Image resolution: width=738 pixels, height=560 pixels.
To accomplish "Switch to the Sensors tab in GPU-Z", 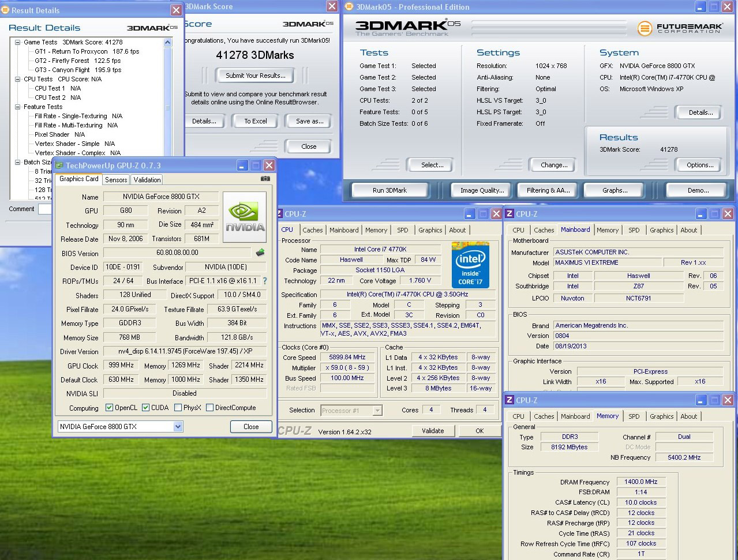I will (116, 180).
